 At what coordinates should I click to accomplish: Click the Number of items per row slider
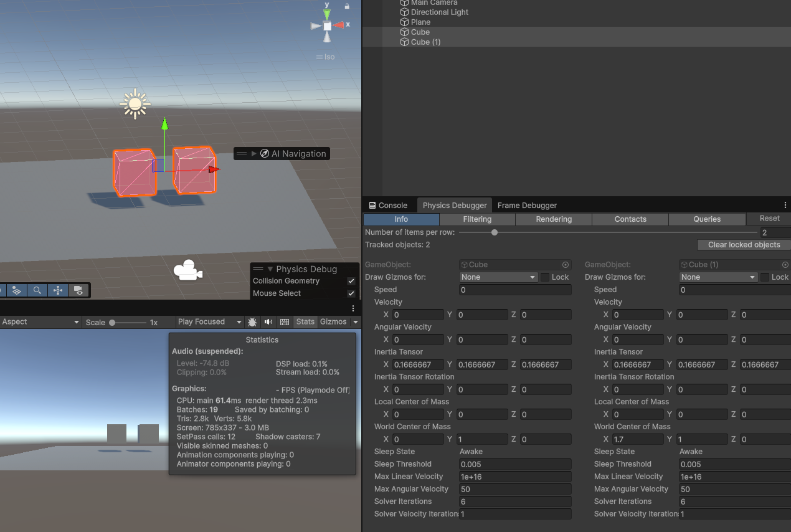(495, 232)
